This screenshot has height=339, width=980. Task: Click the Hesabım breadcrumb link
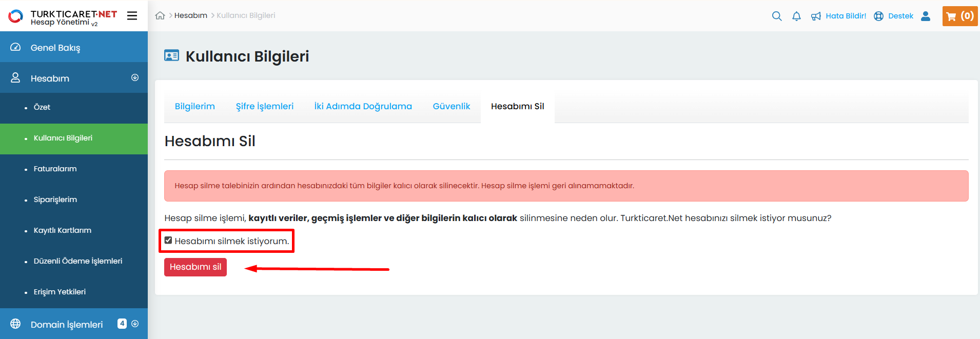click(x=190, y=15)
